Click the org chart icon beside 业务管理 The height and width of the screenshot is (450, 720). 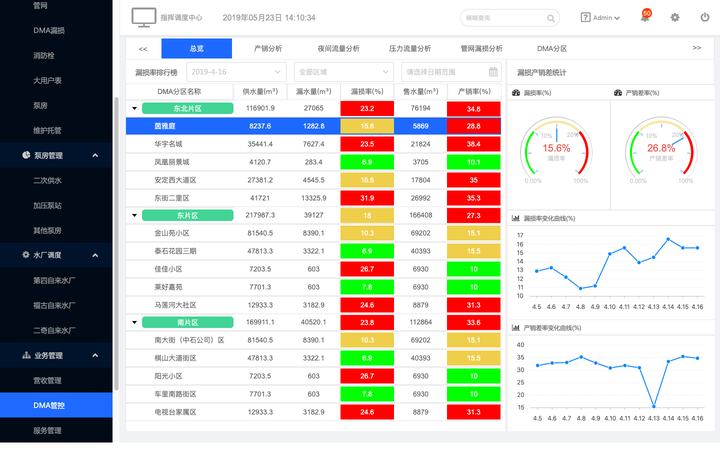click(26, 355)
